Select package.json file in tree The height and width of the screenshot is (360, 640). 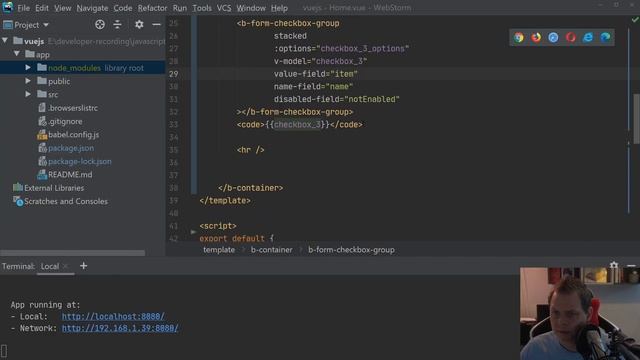(70, 148)
